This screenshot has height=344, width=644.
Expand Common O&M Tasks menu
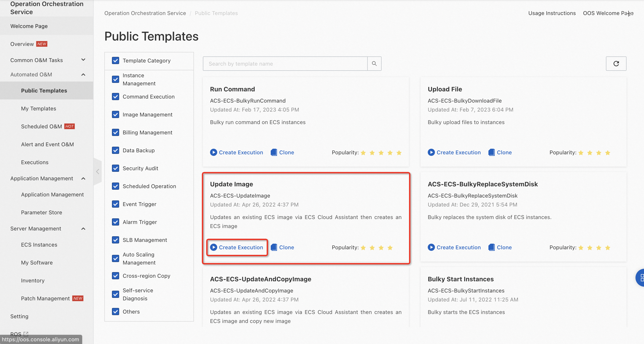tap(83, 60)
